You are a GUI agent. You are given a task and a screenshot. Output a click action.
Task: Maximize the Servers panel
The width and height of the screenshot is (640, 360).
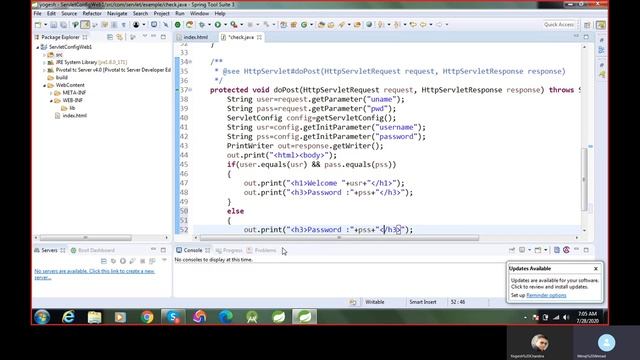coord(163,250)
